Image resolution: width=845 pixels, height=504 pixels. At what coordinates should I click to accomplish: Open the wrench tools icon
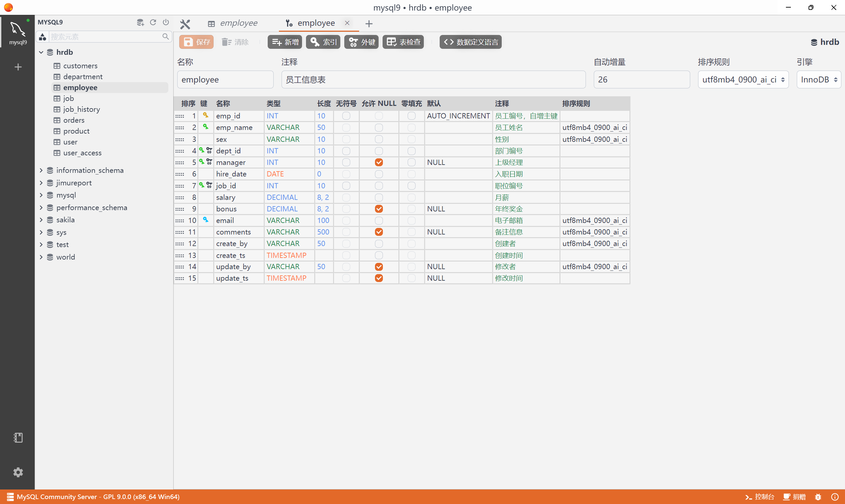[x=185, y=24]
